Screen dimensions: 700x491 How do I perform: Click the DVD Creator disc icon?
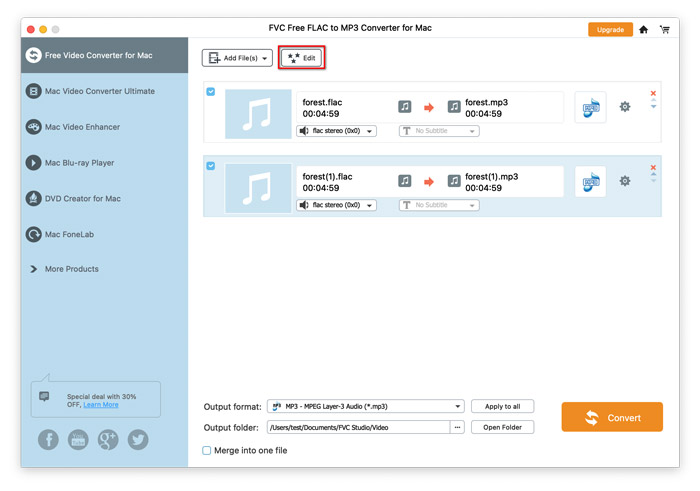(x=33, y=198)
